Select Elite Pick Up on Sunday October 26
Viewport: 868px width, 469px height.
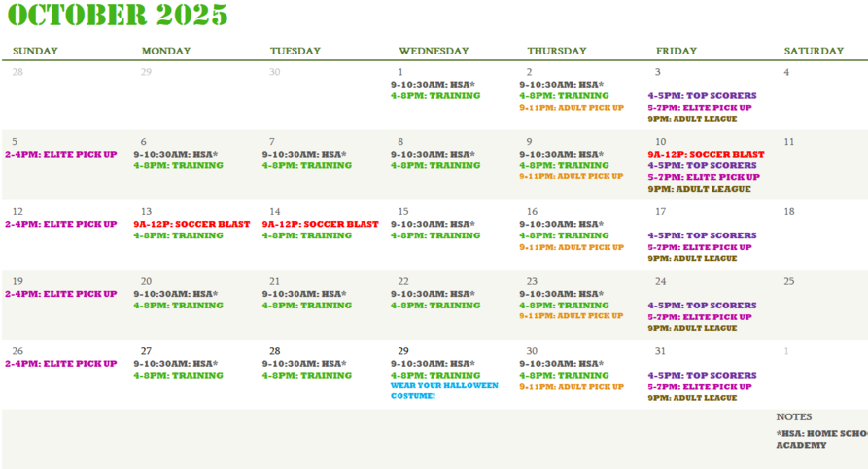pos(60,363)
